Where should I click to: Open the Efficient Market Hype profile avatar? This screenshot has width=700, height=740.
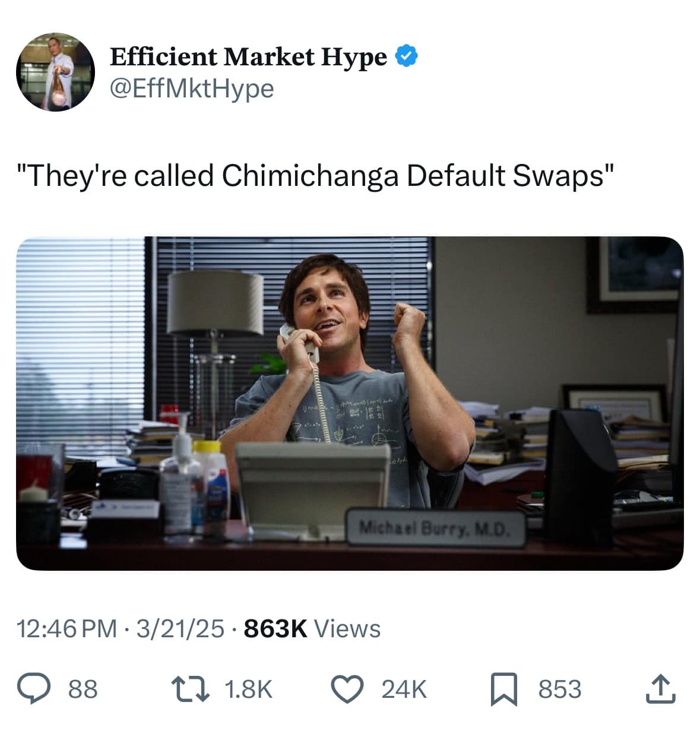point(55,72)
